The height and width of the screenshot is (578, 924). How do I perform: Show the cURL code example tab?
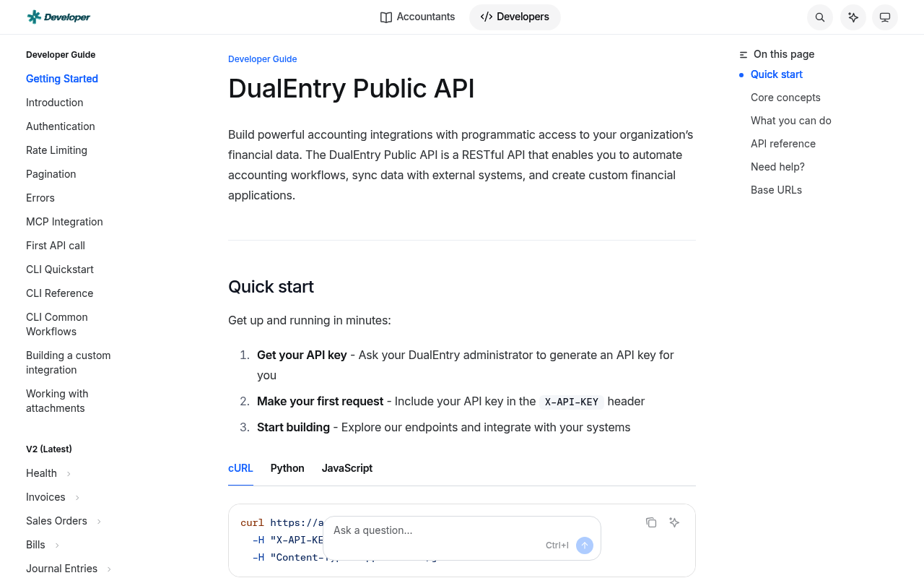pos(240,468)
